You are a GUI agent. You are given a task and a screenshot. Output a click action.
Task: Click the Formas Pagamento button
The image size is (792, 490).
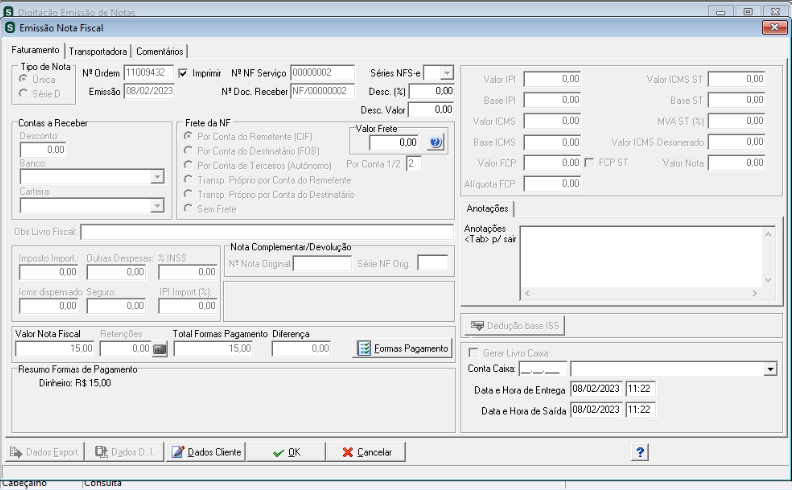pos(402,349)
